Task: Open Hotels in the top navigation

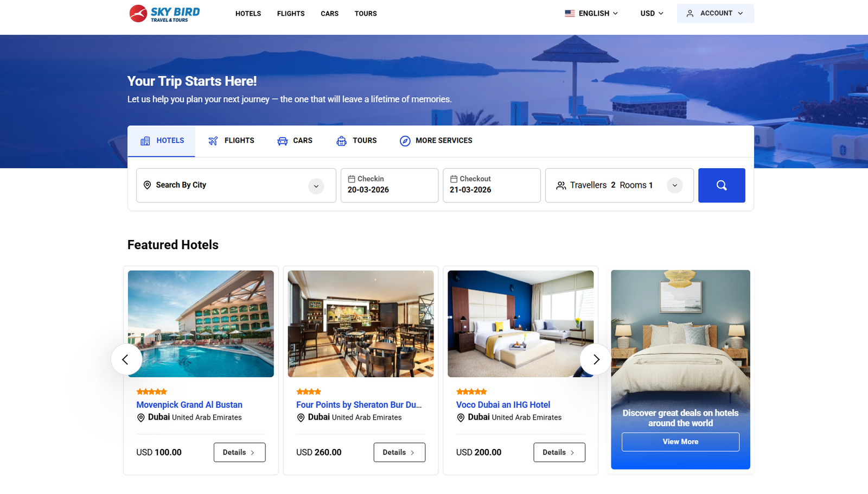Action: (248, 14)
